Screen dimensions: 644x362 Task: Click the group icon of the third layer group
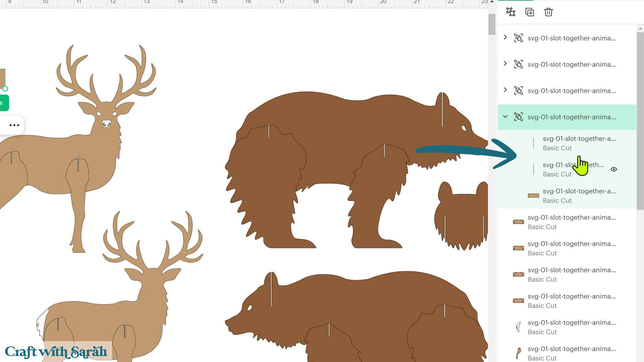point(518,90)
